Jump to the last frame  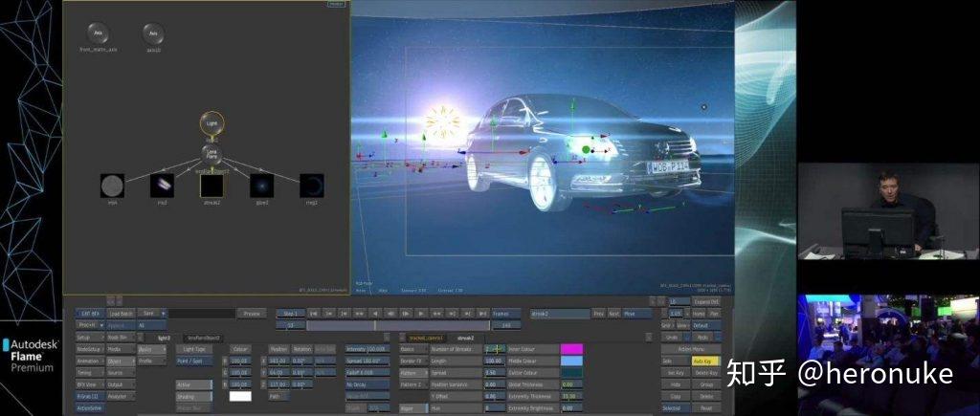point(482,314)
